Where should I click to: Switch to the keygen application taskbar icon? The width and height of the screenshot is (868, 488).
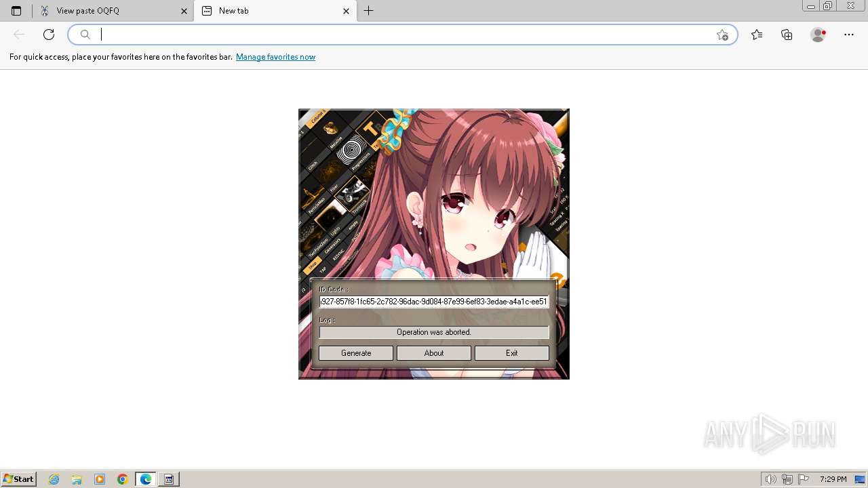pos(169,479)
